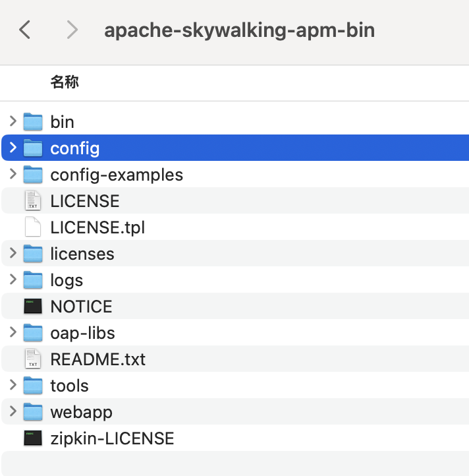Click the tools folder icon
This screenshot has height=476, width=469.
point(33,385)
